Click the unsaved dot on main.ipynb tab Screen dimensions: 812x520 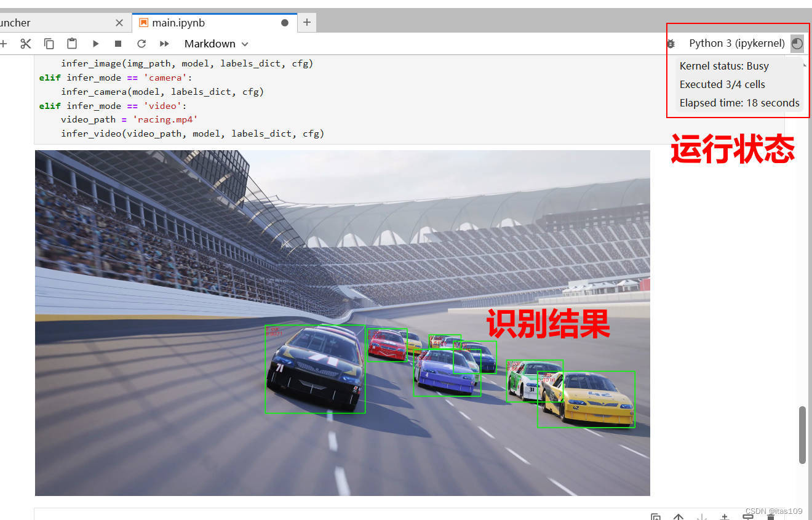[x=285, y=23]
